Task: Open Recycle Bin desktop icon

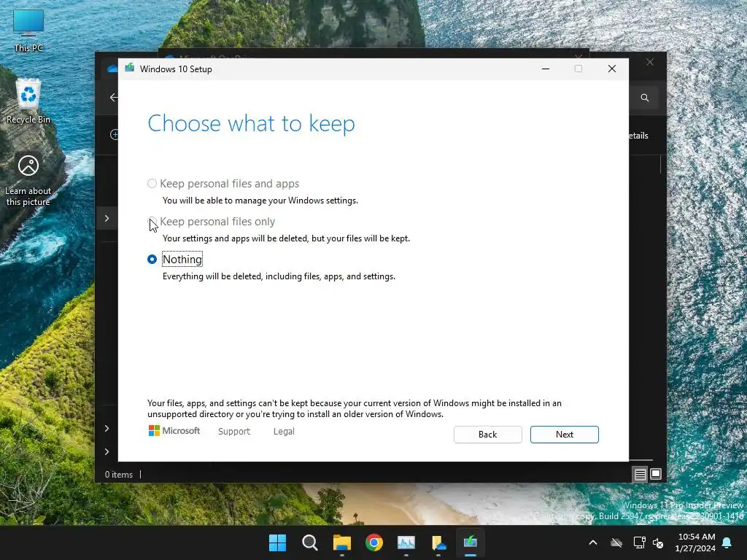Action: click(28, 101)
